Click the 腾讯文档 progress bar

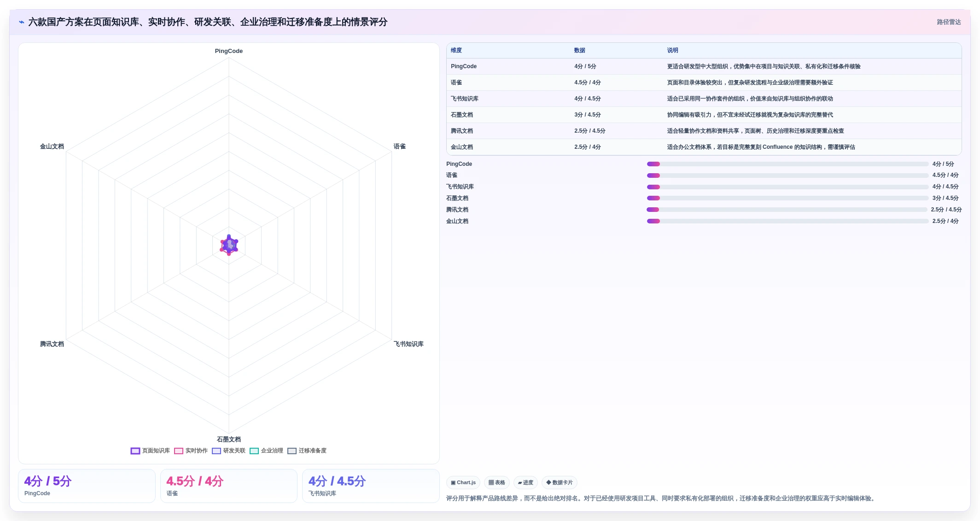787,210
